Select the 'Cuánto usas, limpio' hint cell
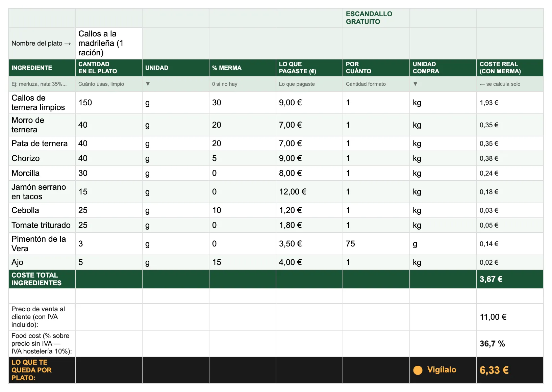This screenshot has height=392, width=552. coord(108,84)
